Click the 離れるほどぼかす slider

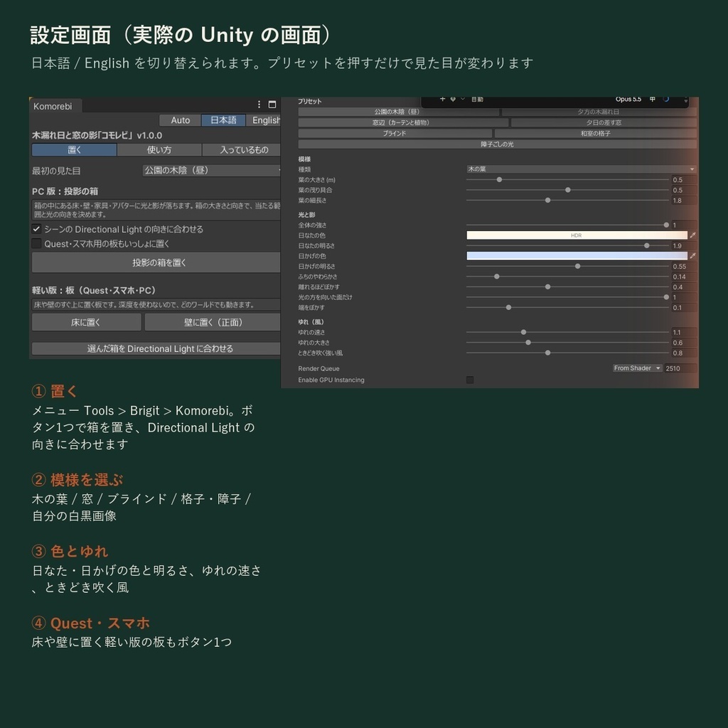click(x=567, y=287)
